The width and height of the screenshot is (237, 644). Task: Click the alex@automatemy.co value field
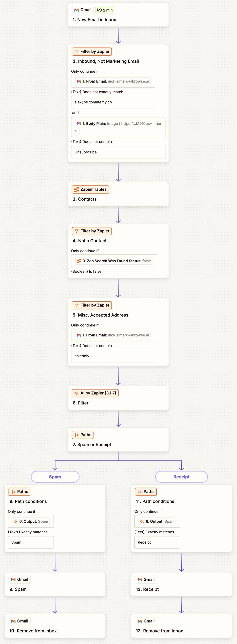tap(113, 102)
